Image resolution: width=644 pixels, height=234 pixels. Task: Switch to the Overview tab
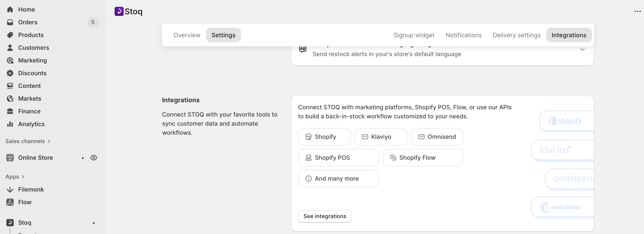[187, 35]
